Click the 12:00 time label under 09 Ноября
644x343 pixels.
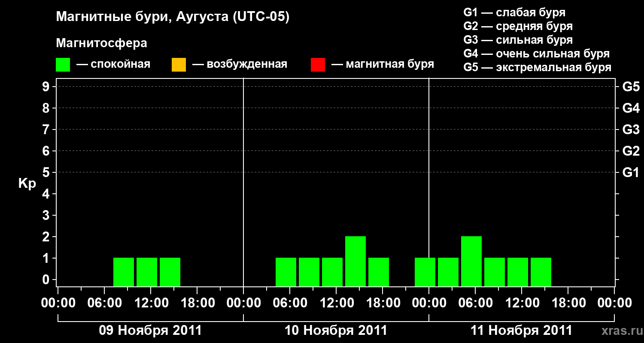151,303
